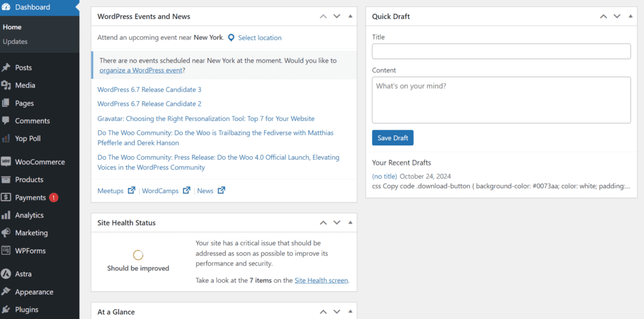Click the Comments speech bubble icon
This screenshot has width=644, height=319.
pyautogui.click(x=6, y=121)
